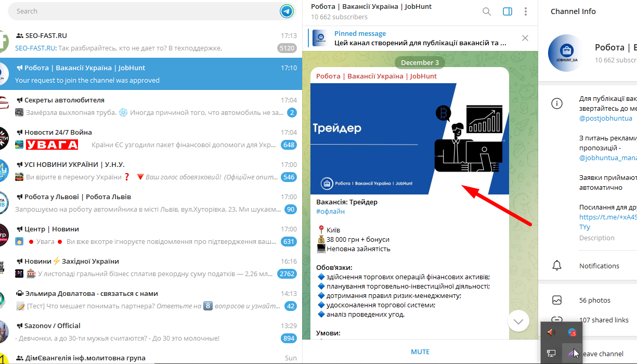Click the photos icon next to 56 photos

click(557, 300)
